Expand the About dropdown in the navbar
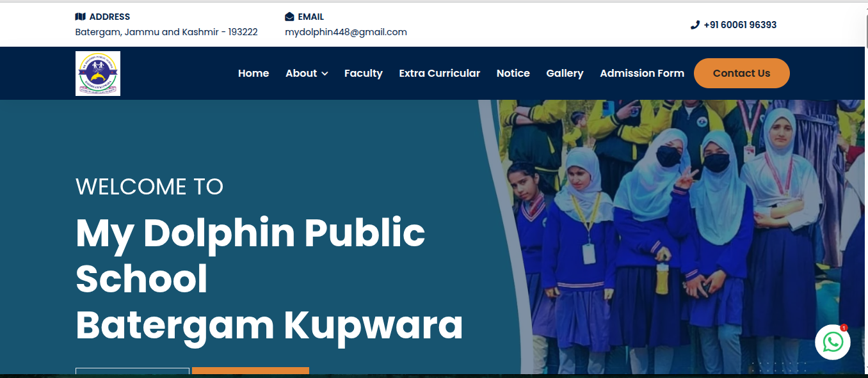The width and height of the screenshot is (868, 378). pyautogui.click(x=307, y=73)
